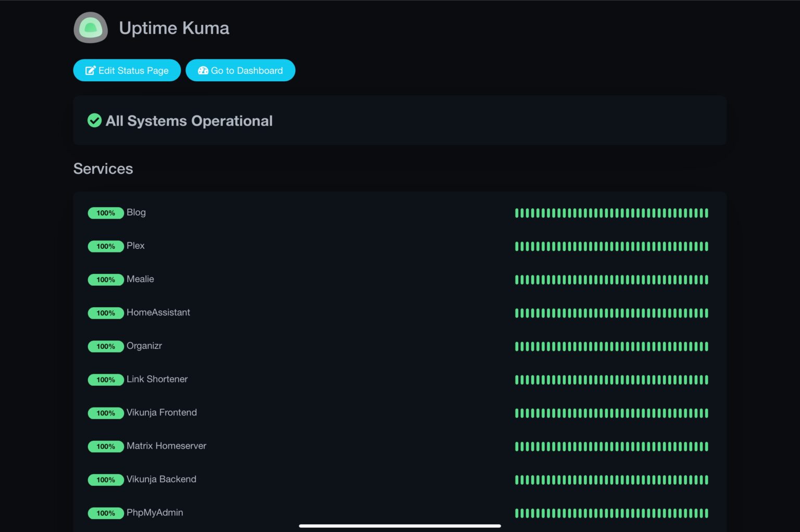Click the Organizr heartbeat bar

pyautogui.click(x=611, y=346)
